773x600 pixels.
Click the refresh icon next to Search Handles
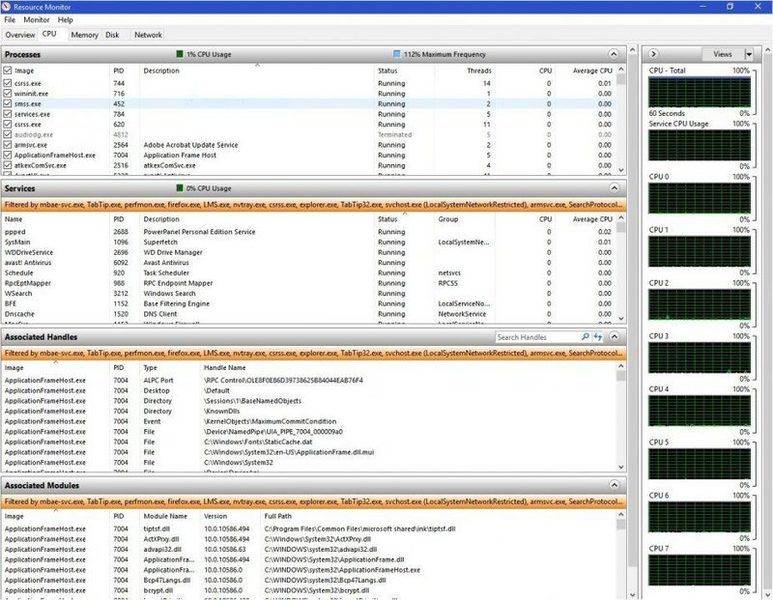(x=598, y=337)
